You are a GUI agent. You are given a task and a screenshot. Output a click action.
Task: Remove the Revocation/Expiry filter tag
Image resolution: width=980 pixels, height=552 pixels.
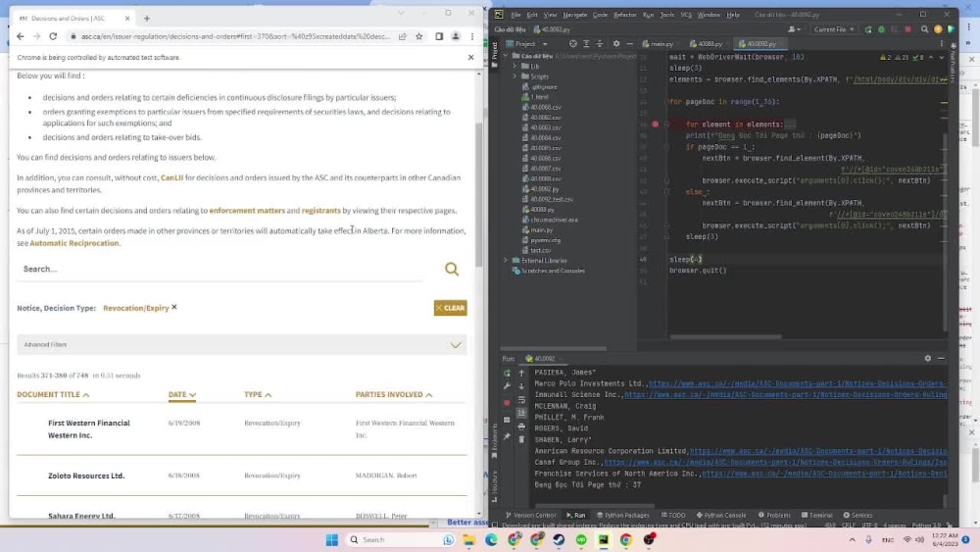[x=174, y=307]
